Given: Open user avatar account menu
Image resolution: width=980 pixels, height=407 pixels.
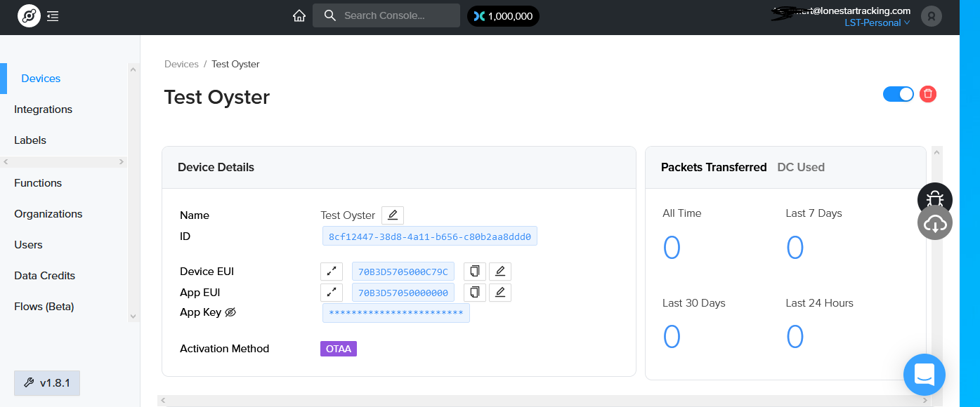Looking at the screenshot, I should (932, 15).
